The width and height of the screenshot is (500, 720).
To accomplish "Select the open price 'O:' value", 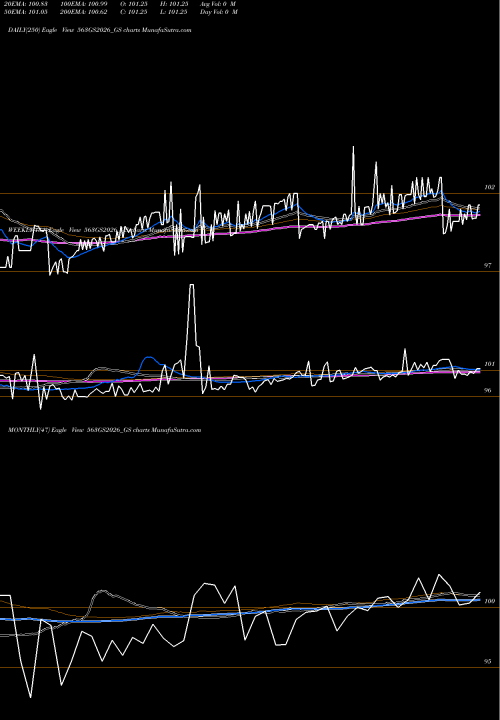I will [x=134, y=4].
